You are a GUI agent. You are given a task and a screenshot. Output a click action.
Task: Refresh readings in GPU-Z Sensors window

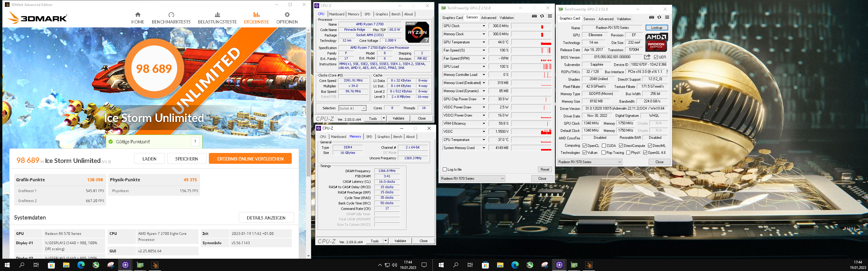[542, 16]
